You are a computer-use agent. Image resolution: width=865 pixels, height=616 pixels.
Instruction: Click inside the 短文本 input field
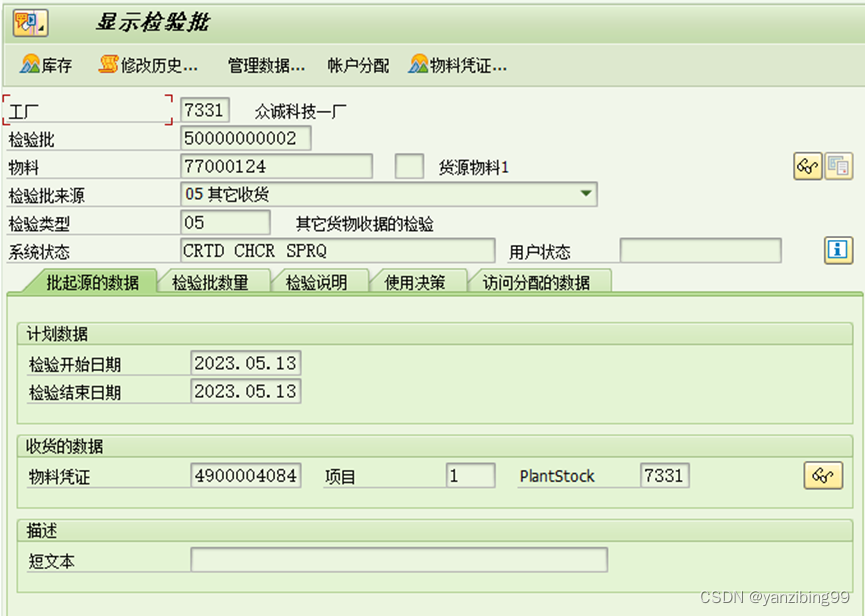(x=400, y=559)
